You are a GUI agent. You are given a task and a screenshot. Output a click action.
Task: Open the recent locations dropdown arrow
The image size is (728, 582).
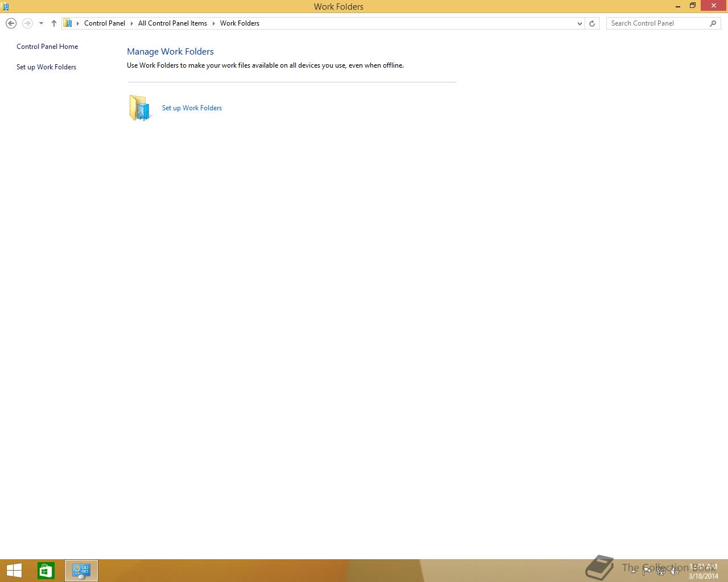click(x=41, y=23)
